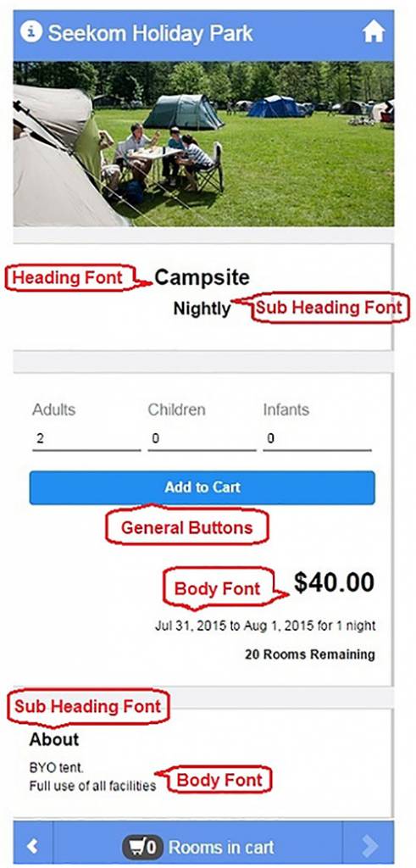
Task: Click the campsite photo banner
Action: [203, 144]
